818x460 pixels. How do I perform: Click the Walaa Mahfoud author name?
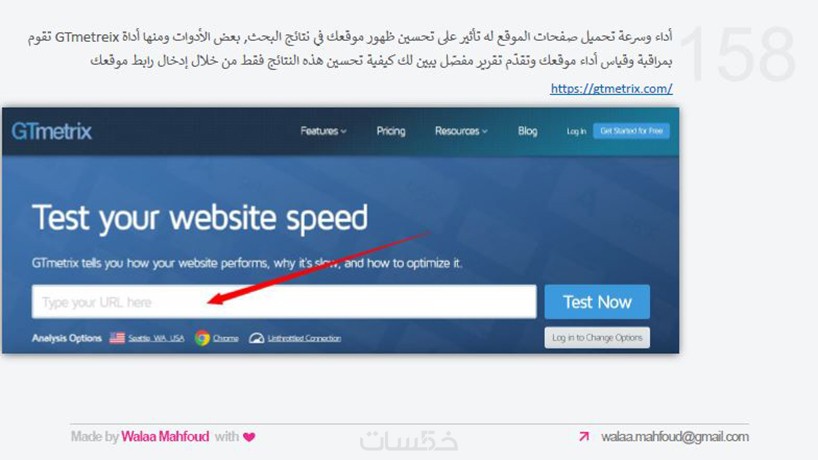pos(165,437)
